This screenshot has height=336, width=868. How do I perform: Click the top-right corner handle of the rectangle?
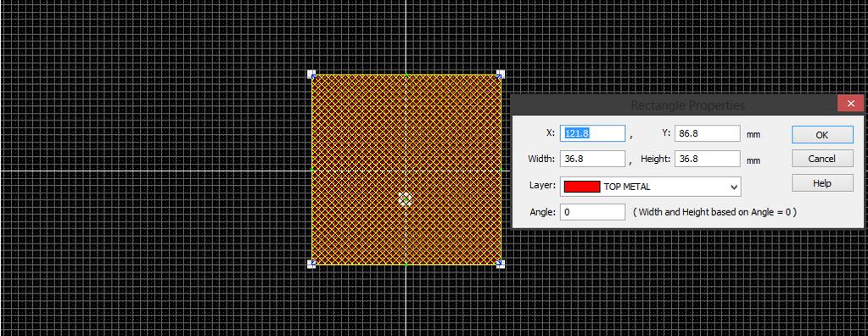[x=501, y=74]
